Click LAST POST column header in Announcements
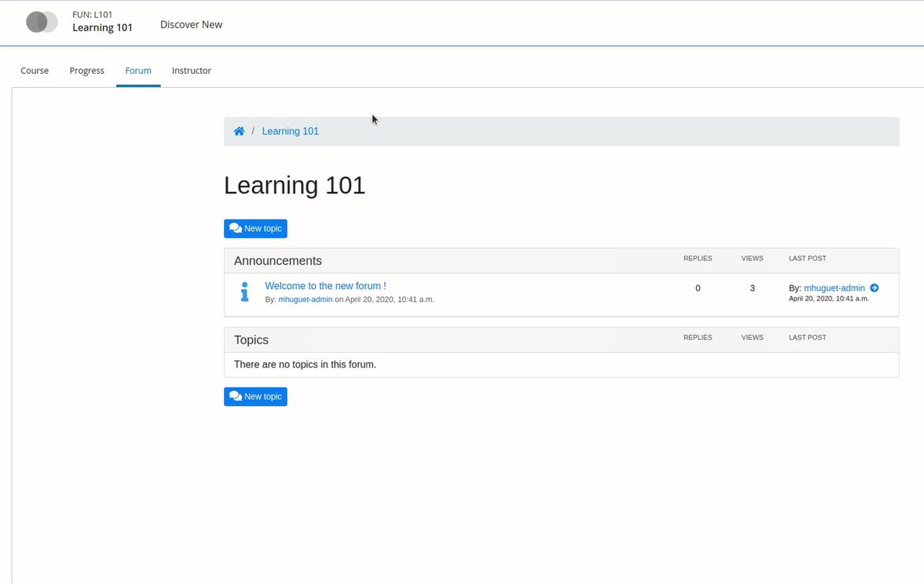924x584 pixels. [808, 258]
